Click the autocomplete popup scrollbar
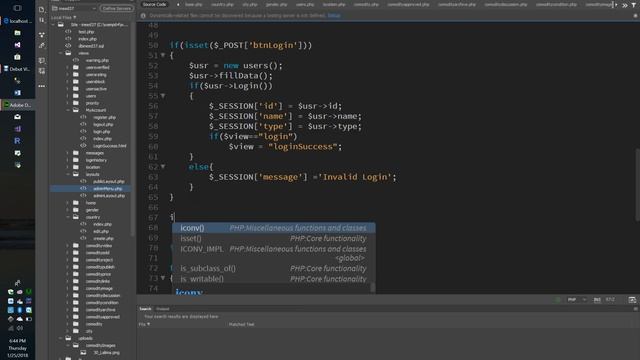This screenshot has height=360, width=640. 372,288
